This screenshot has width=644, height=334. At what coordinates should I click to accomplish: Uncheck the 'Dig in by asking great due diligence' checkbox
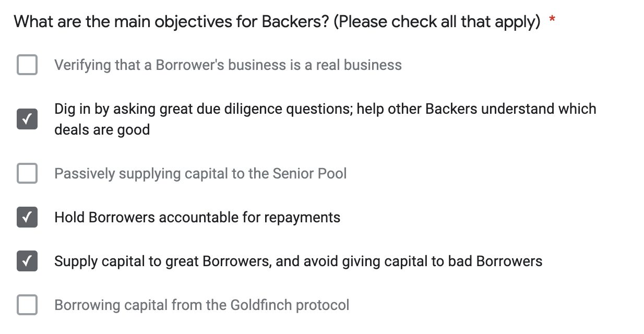[x=27, y=119]
